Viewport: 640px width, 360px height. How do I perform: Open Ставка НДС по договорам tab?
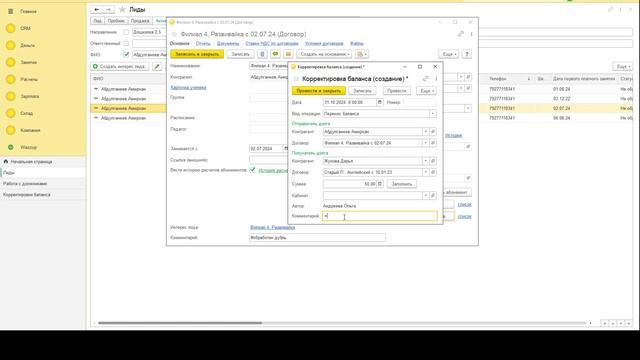(272, 43)
